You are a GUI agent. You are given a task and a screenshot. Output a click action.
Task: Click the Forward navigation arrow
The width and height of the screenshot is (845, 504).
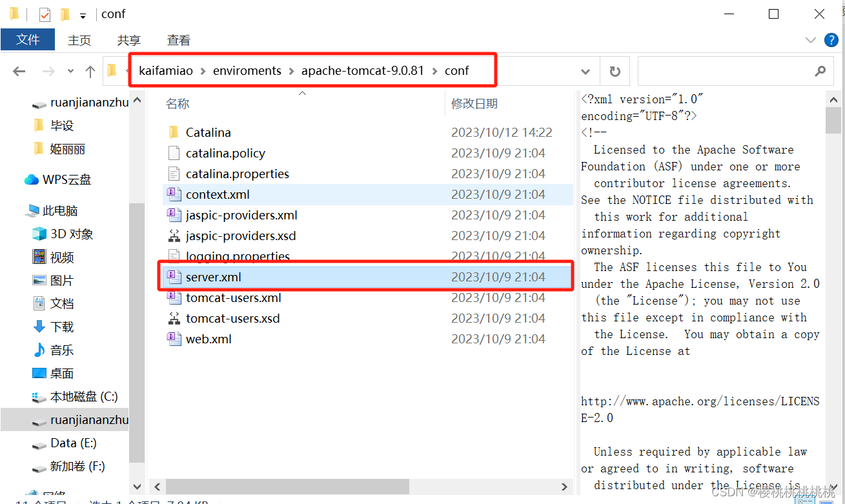[48, 71]
